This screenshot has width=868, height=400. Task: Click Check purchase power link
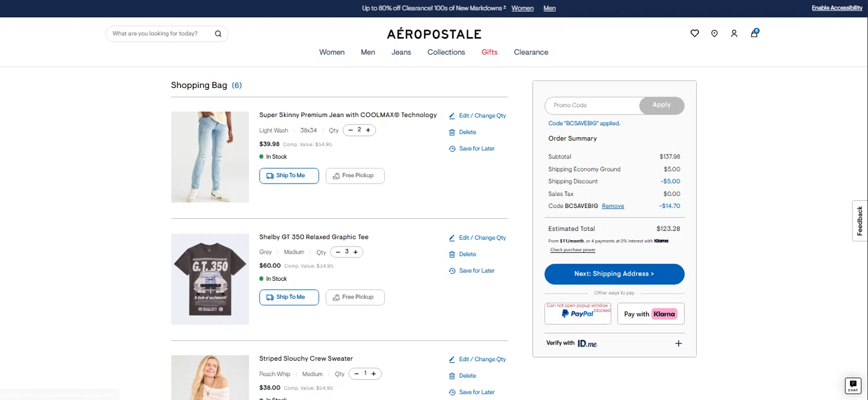pos(573,250)
